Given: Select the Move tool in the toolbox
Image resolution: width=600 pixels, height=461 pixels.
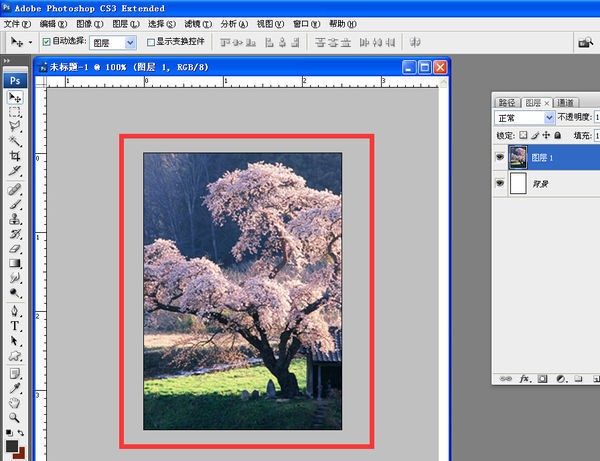Looking at the screenshot, I should pos(15,98).
